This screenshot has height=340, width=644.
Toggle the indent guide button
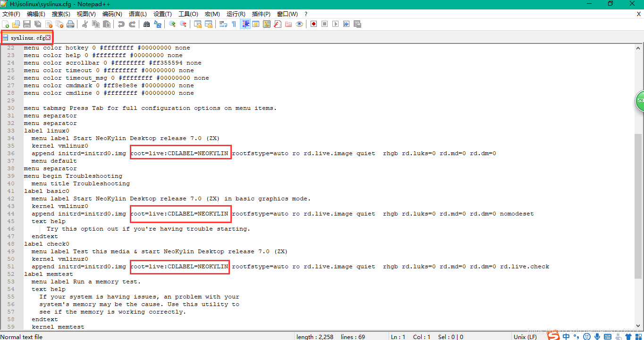(245, 24)
